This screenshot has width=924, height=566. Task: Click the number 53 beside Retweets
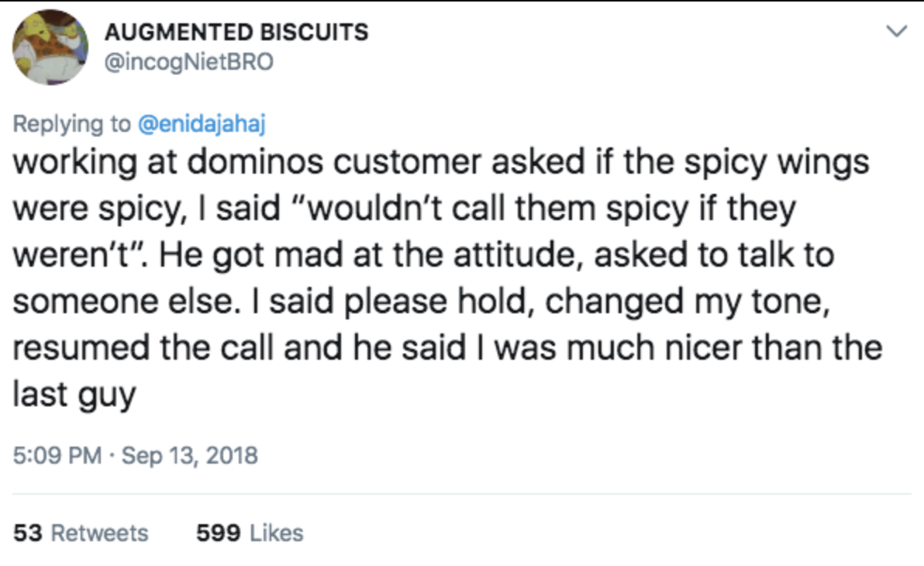click(27, 533)
